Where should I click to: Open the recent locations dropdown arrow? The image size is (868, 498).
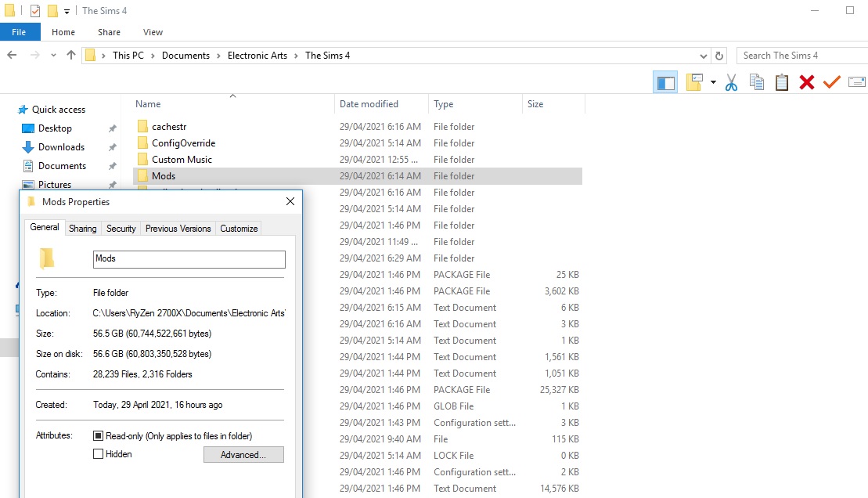pos(53,55)
